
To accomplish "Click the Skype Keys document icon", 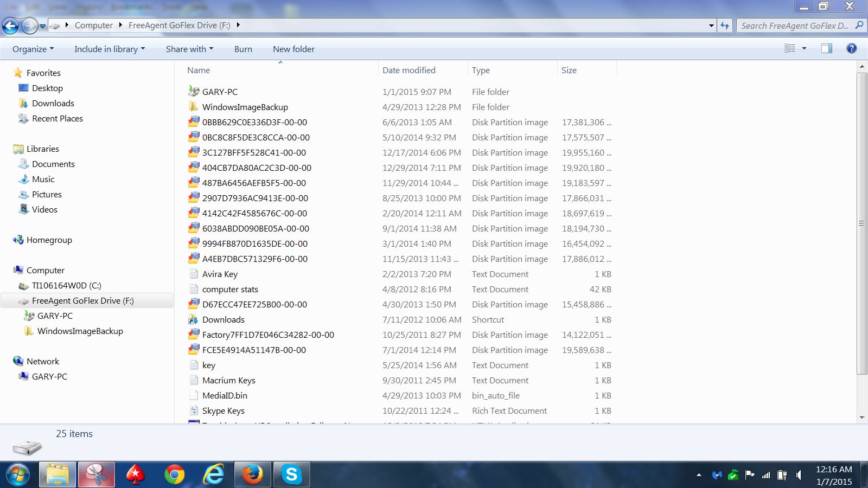I will [x=194, y=410].
